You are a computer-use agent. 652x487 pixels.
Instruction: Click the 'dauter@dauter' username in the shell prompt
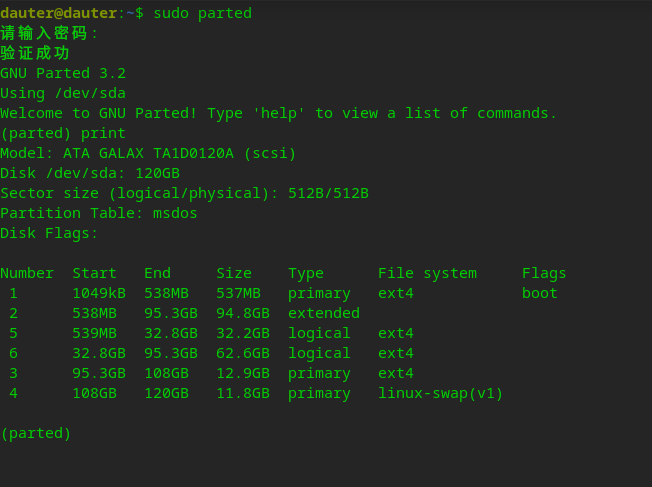pos(59,13)
